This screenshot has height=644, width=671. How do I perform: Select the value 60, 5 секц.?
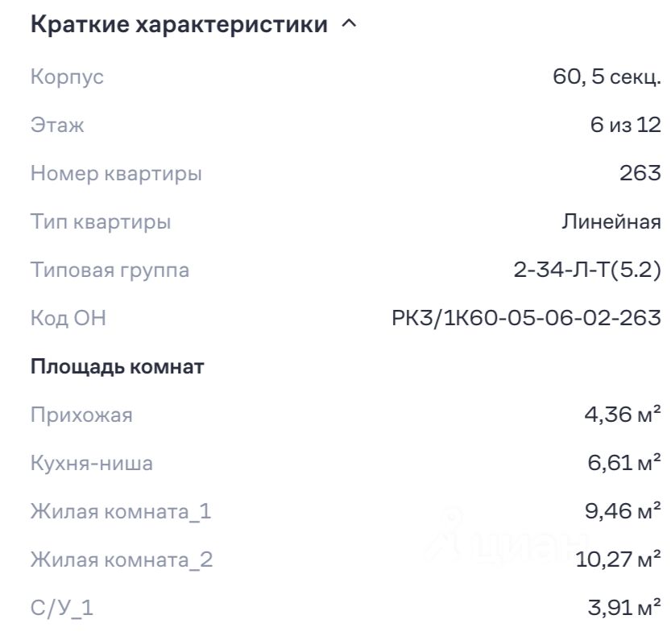(607, 77)
